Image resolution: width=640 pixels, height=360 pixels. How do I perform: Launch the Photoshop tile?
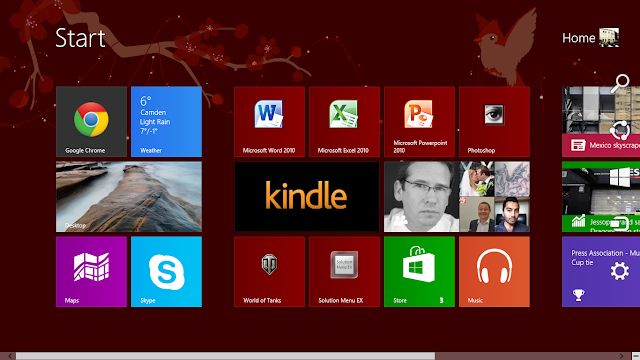tap(494, 122)
